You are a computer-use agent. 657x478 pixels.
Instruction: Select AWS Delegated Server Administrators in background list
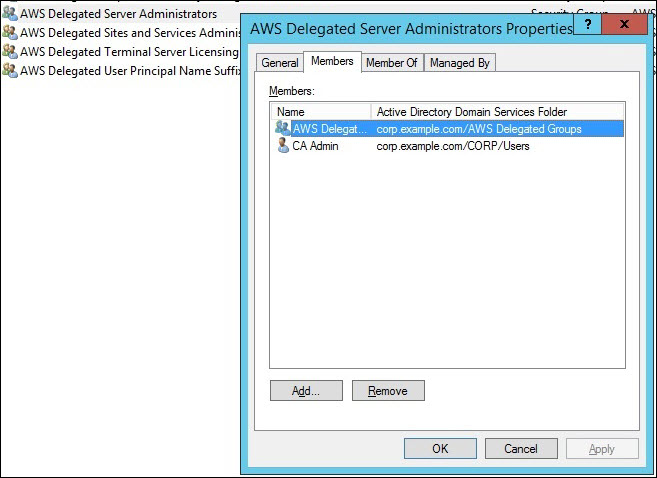click(119, 13)
